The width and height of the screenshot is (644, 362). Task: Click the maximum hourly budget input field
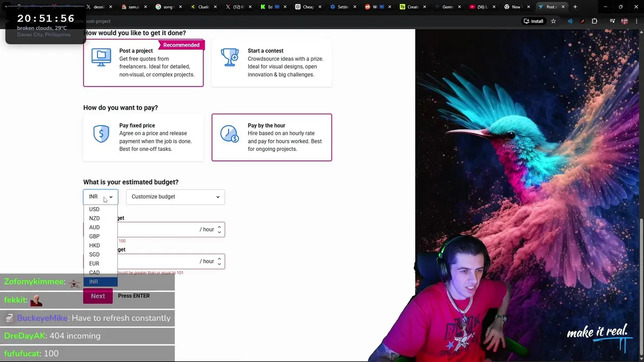point(154,261)
